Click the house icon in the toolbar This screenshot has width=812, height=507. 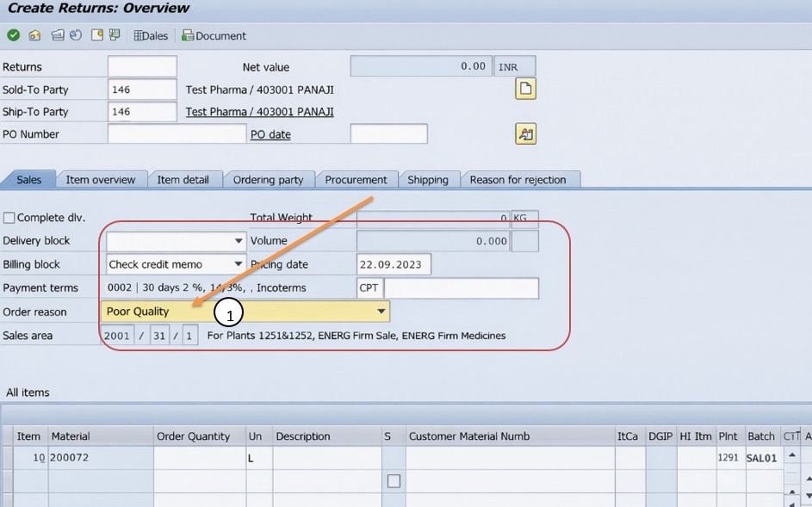(34, 35)
